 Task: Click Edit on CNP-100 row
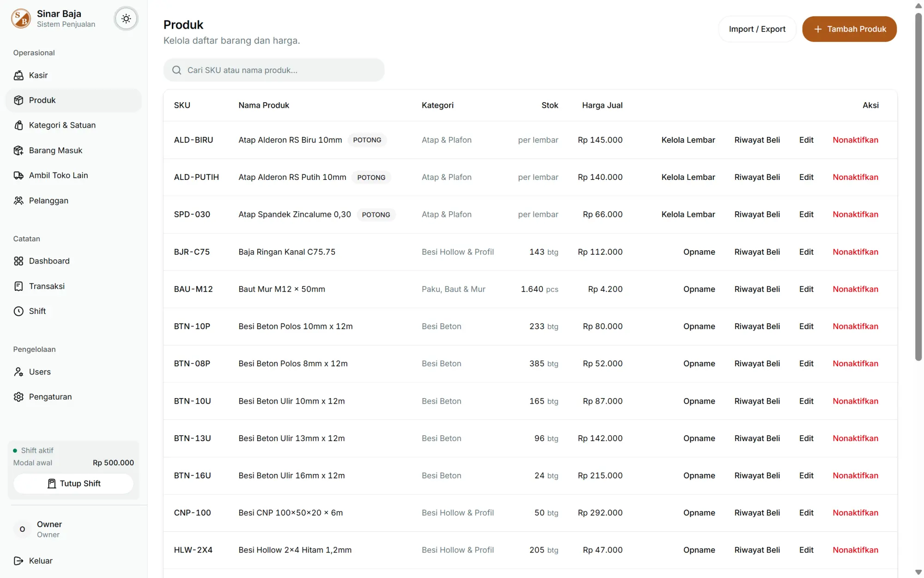(806, 513)
